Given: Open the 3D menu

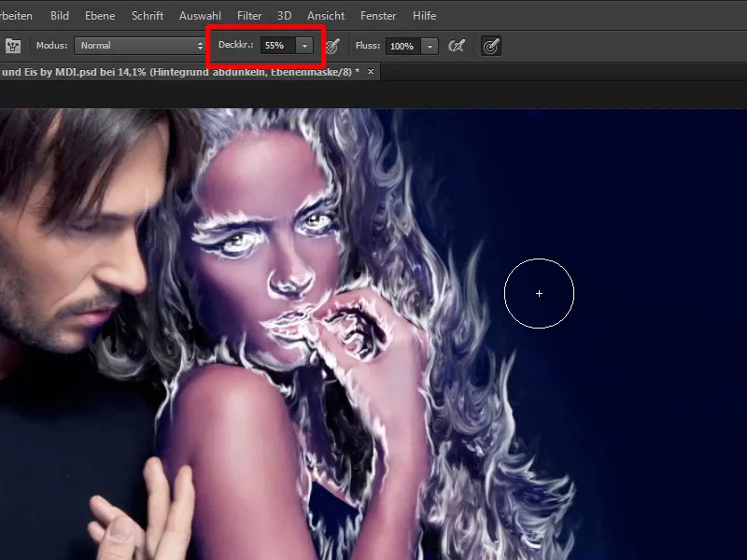Looking at the screenshot, I should click(x=284, y=16).
